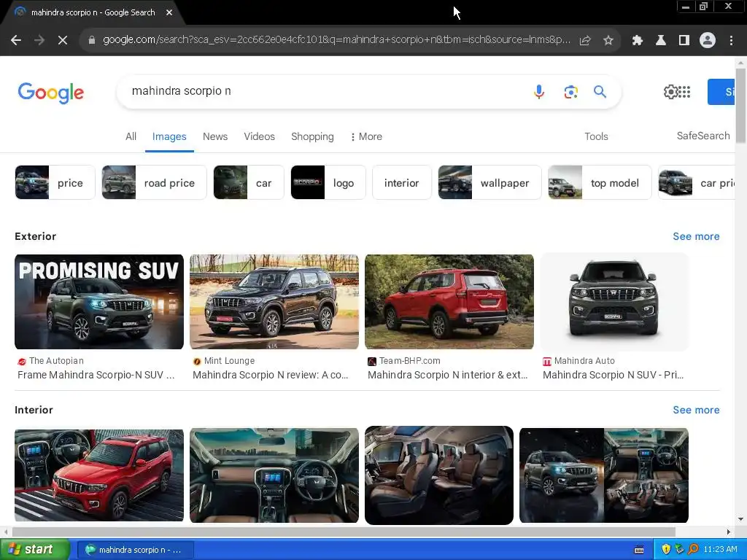Click the magnifier search button
747x560 pixels.
click(600, 91)
